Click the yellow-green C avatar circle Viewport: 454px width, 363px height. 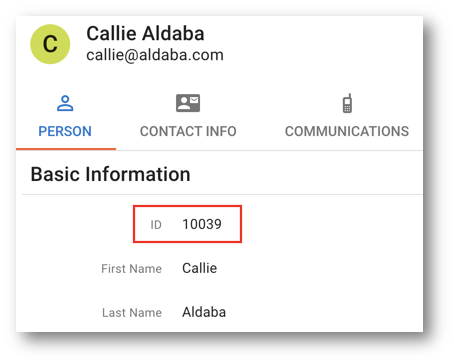(x=50, y=44)
